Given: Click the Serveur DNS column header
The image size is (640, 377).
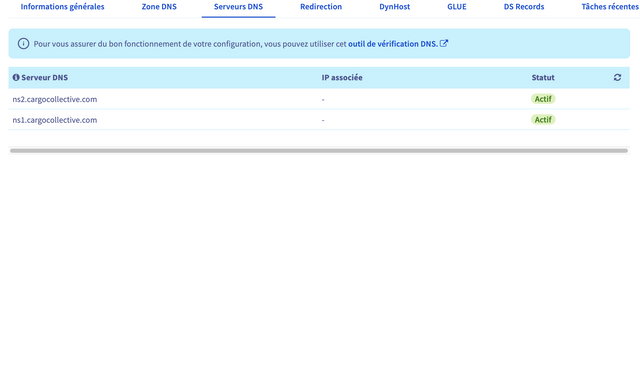Looking at the screenshot, I should (x=44, y=78).
